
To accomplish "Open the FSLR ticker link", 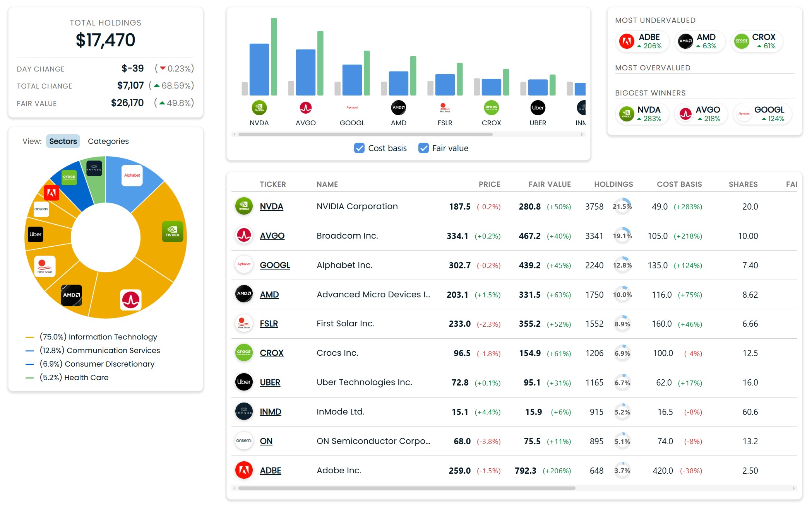I will pyautogui.click(x=269, y=324).
